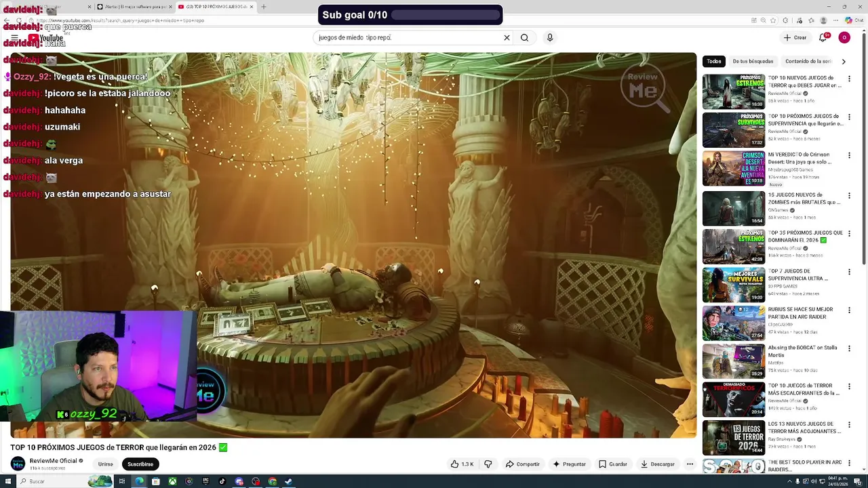Select the De tus búsquedas chip
The image size is (868, 488).
click(x=753, y=62)
